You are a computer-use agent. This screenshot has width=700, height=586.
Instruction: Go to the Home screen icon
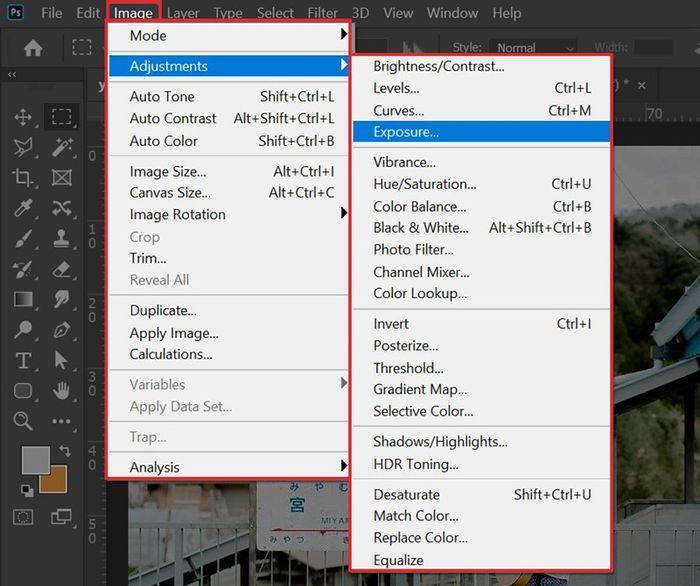[33, 47]
